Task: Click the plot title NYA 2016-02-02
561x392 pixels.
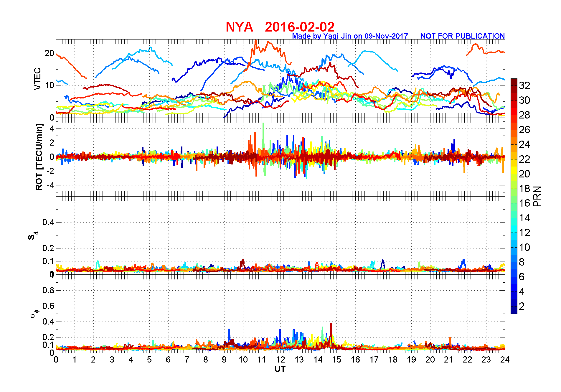Action: [280, 27]
